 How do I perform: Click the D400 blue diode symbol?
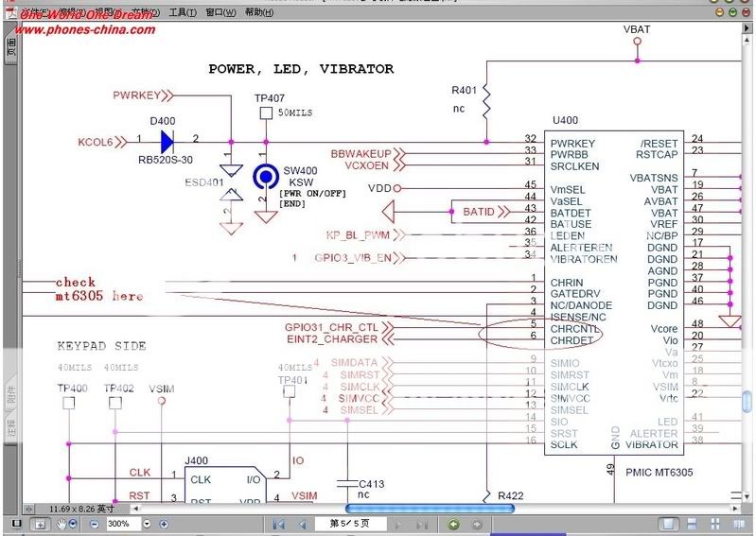(x=167, y=142)
